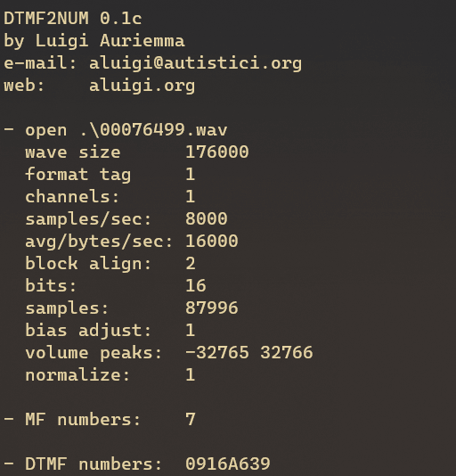Click the DTMF numbers result 0916A639
Screen dimensions: 456x476
coord(227,464)
